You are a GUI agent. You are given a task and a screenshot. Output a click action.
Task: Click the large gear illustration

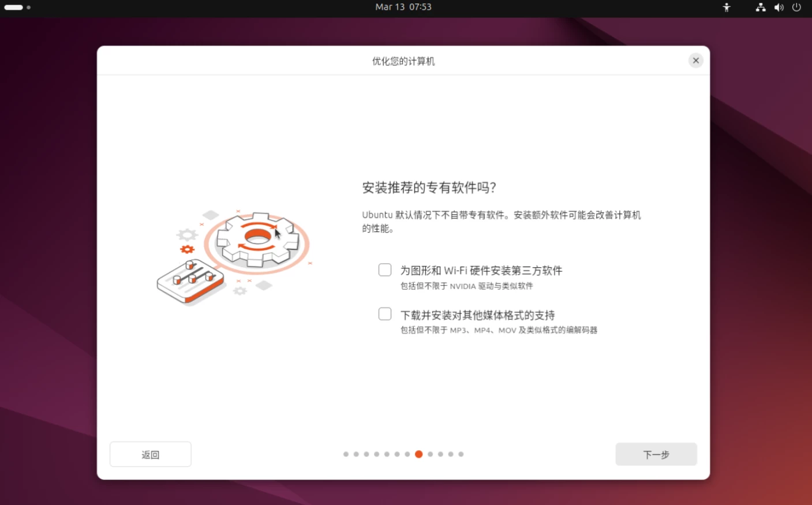[x=257, y=239]
